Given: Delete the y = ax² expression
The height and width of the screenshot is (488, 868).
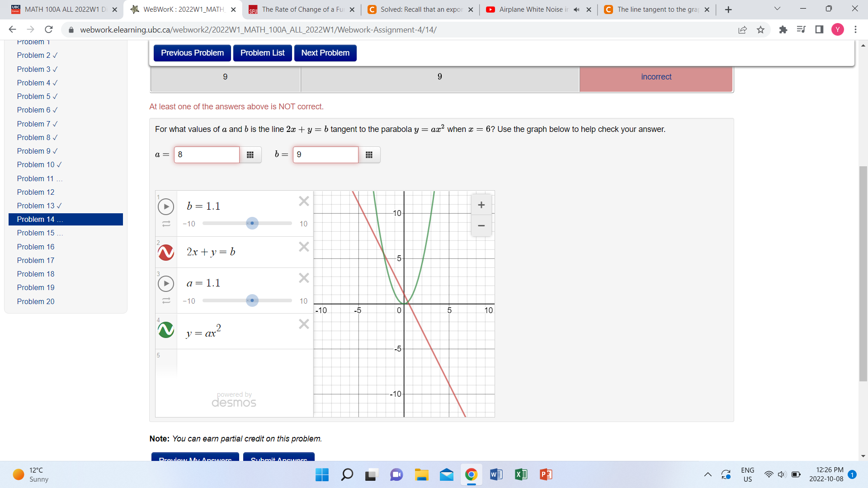Looking at the screenshot, I should click(303, 324).
